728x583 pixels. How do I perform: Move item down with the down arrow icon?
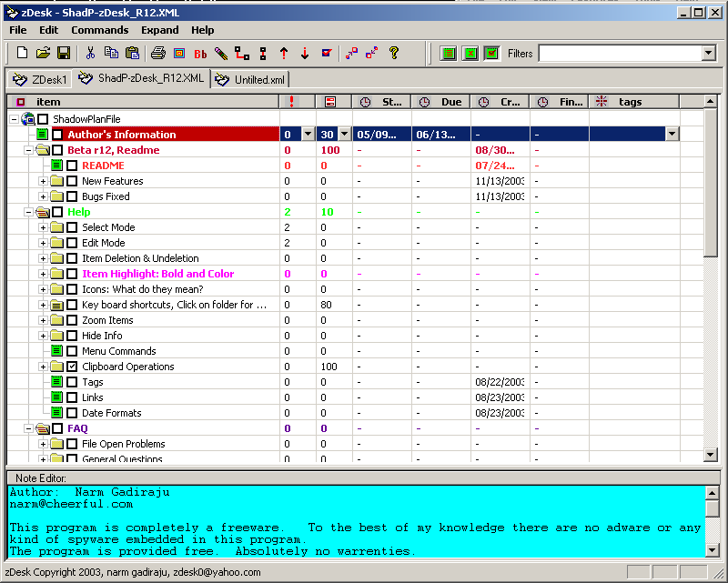pos(305,54)
